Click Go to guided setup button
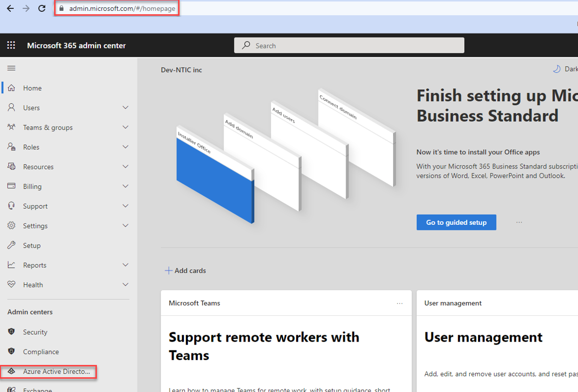The image size is (578, 392). pyautogui.click(x=456, y=222)
